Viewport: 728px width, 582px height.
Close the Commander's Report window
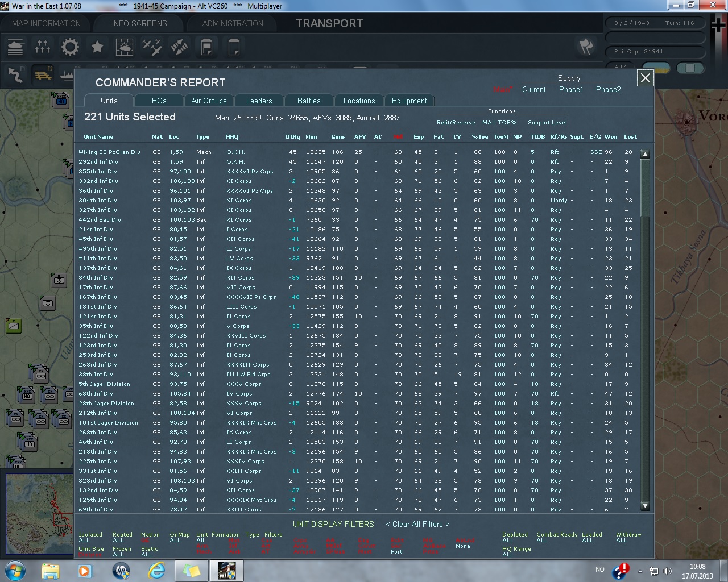coord(645,78)
